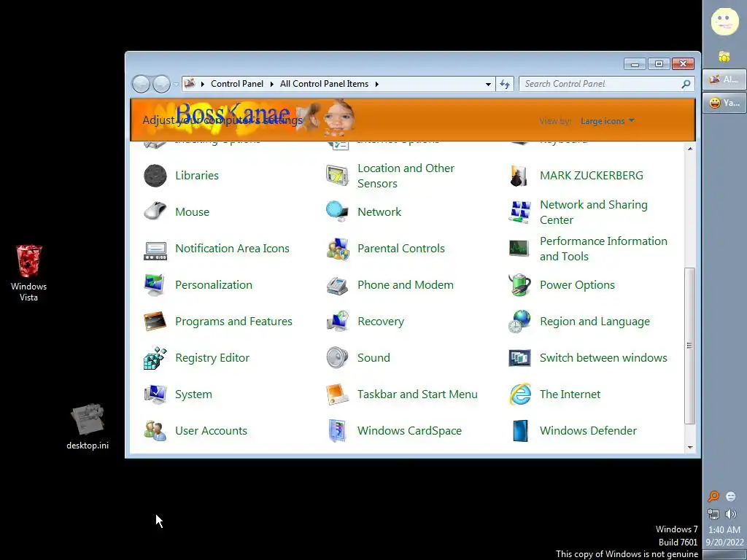Click the scroll down arrow of the item list

[690, 448]
